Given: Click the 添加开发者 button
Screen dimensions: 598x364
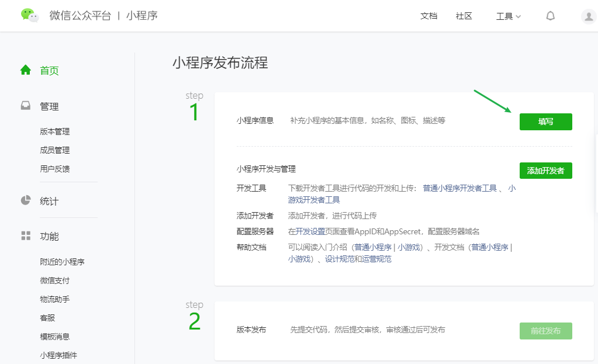Looking at the screenshot, I should point(546,171).
